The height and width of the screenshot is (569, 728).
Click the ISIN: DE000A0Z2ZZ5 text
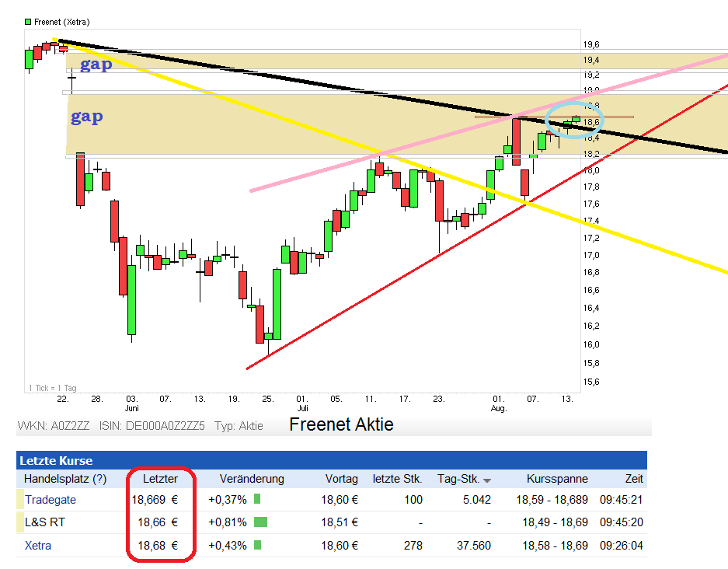pyautogui.click(x=152, y=426)
